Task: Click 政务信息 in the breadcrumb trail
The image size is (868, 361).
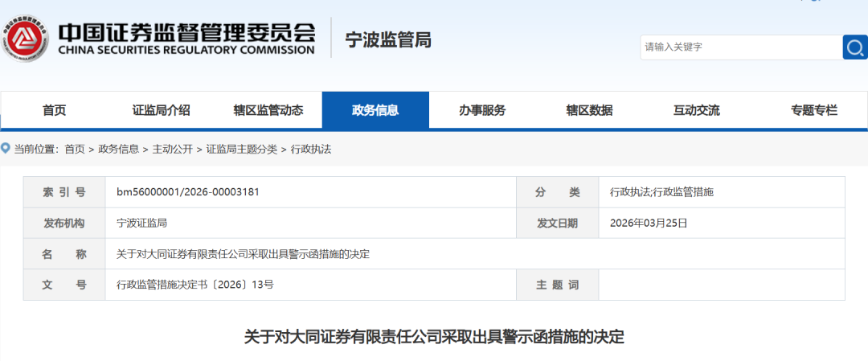Action: coord(118,149)
